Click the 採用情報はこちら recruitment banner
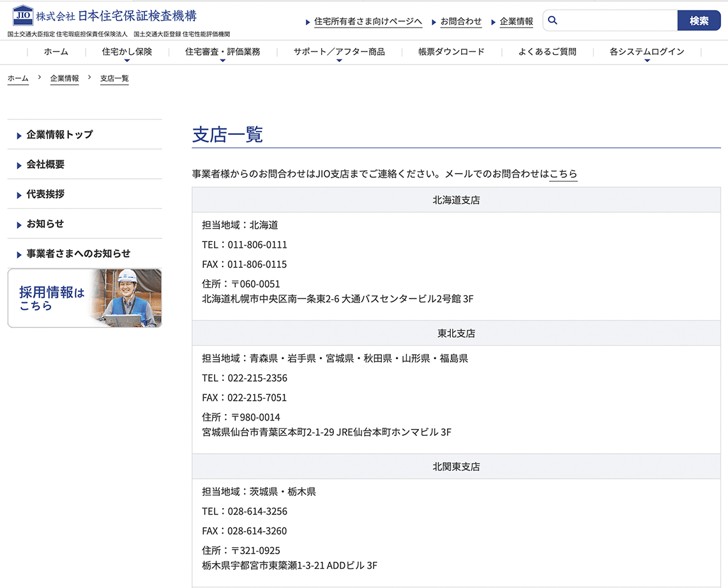This screenshot has height=588, width=728. (x=84, y=298)
